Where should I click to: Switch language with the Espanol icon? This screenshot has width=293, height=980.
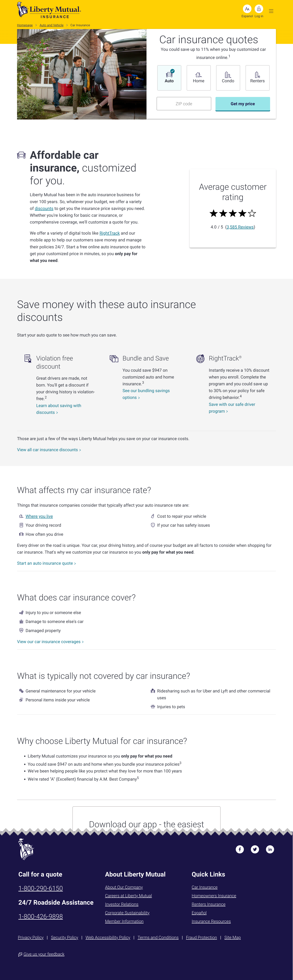[247, 9]
